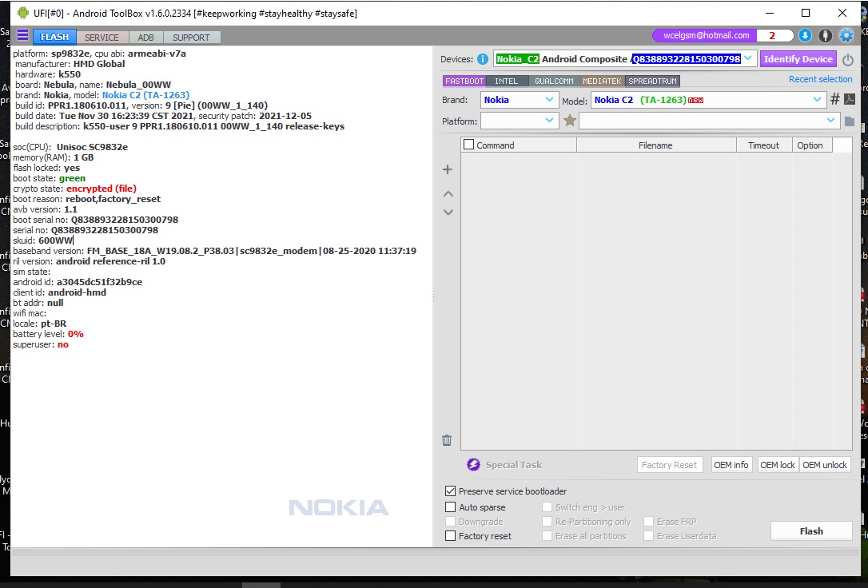This screenshot has width=868, height=588.
Task: Toggle the Command header checkbox
Action: (x=469, y=145)
